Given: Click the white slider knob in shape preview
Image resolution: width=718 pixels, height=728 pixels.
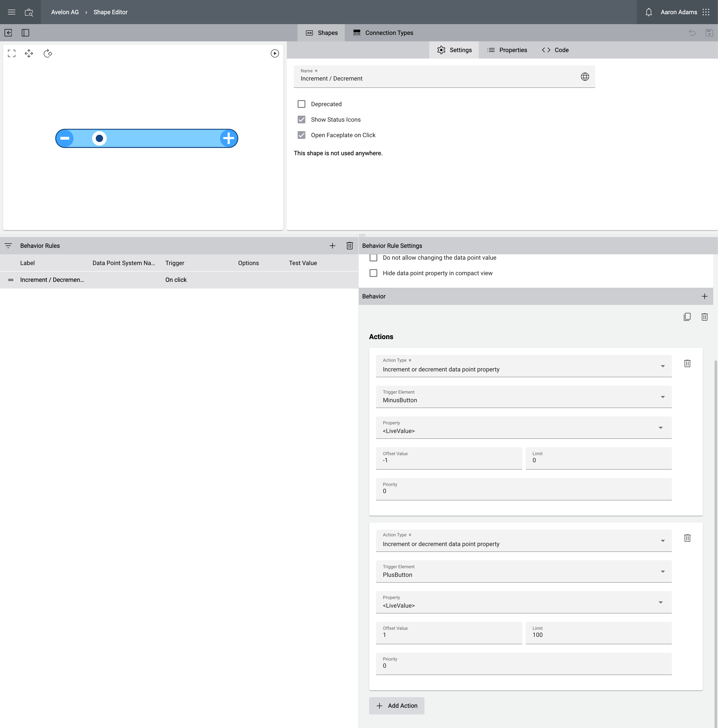Looking at the screenshot, I should point(99,138).
